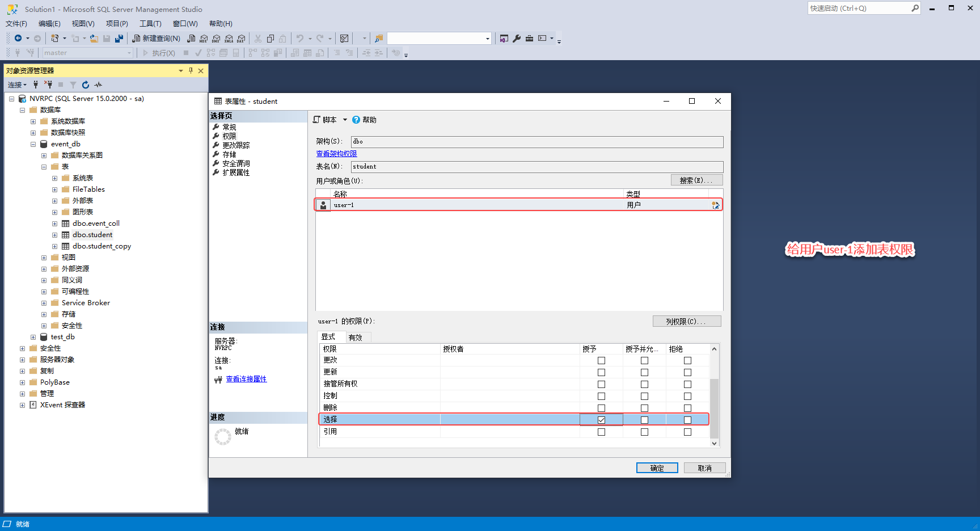Open the 编辑(E) menu
Screen dimensions: 980x531
point(49,24)
